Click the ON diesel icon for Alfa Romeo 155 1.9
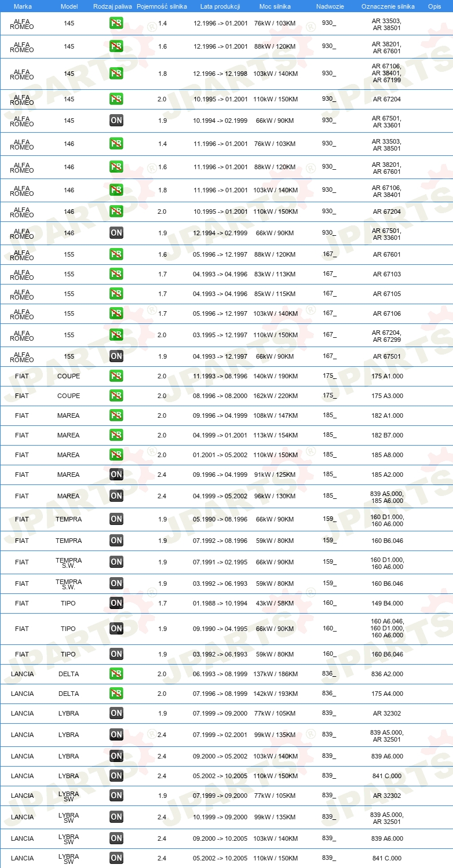This screenshot has height=868, width=453. coord(116,356)
